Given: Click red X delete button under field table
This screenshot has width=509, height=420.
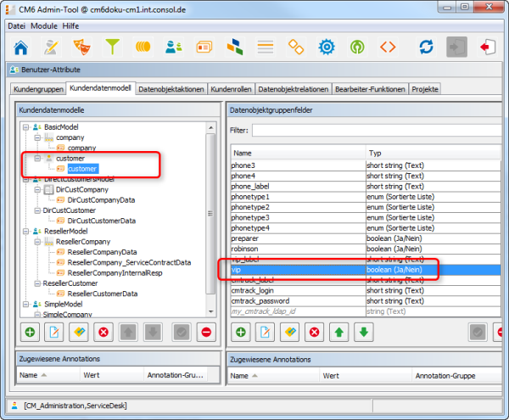Looking at the screenshot, I should [314, 333].
